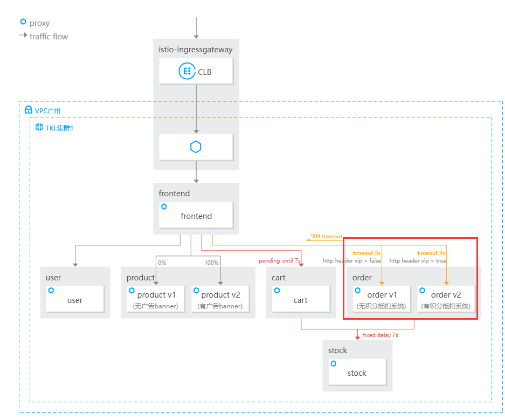Screen dimensions: 505x420
Task: Click the istio-ingressgateway group title
Action: click(x=196, y=50)
